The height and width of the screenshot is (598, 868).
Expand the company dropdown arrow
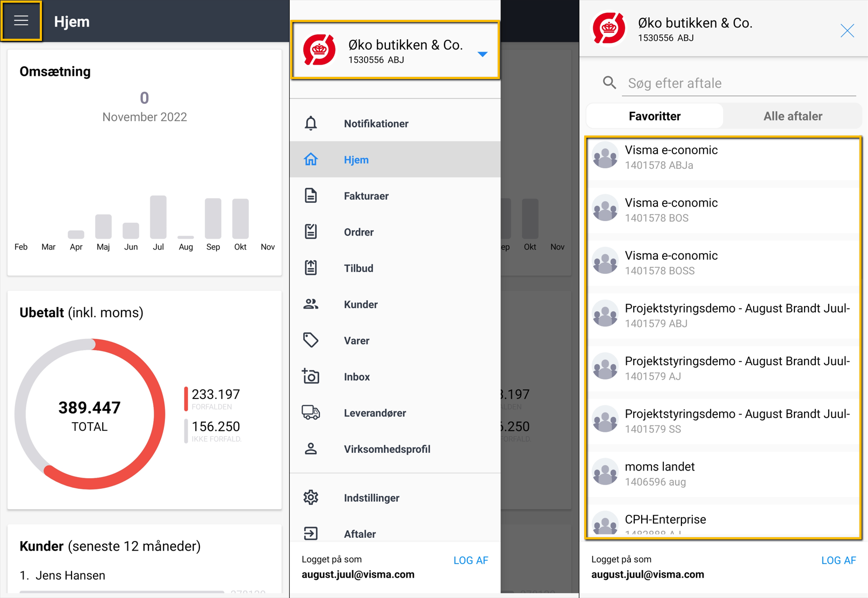point(482,54)
